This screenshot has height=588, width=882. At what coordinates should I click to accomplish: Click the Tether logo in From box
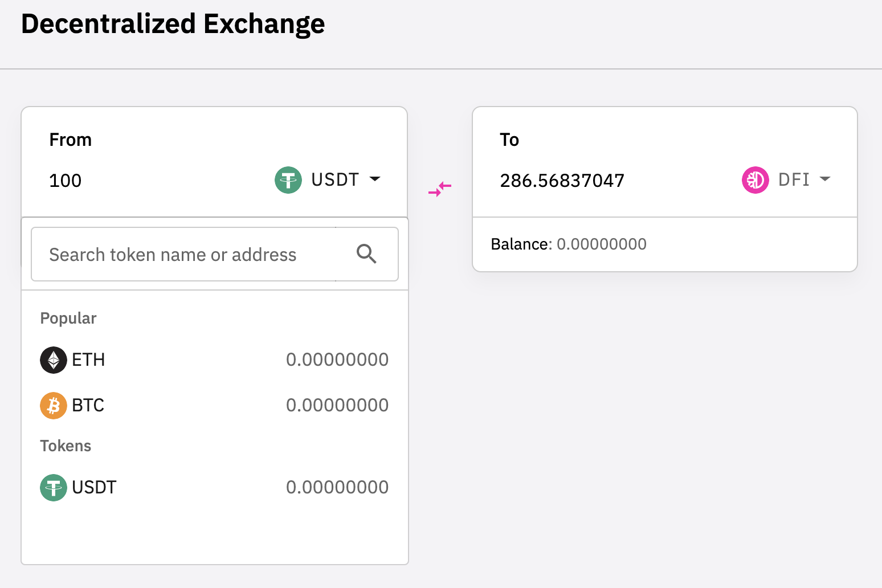tap(288, 180)
